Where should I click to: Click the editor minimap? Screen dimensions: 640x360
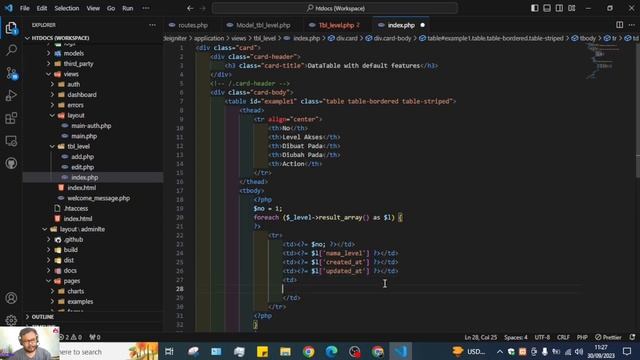tap(604, 61)
